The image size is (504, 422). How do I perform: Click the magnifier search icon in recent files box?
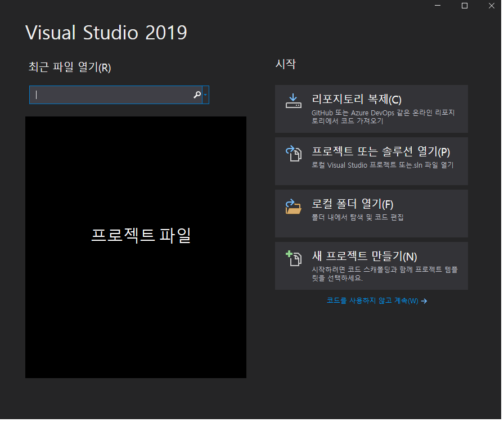tap(199, 95)
